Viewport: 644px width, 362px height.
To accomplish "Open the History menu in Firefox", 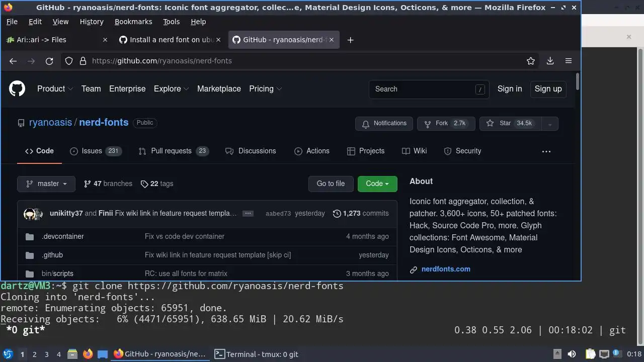I will [92, 22].
